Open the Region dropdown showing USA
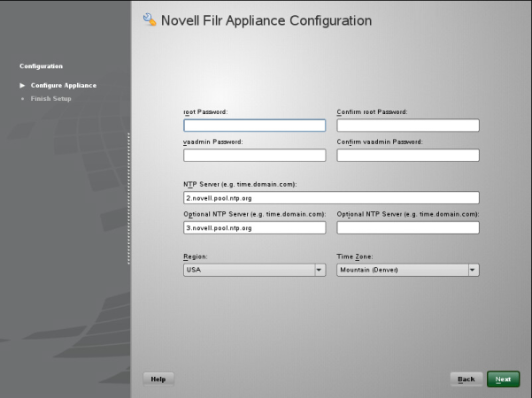The width and height of the screenshot is (532, 398). (x=254, y=270)
